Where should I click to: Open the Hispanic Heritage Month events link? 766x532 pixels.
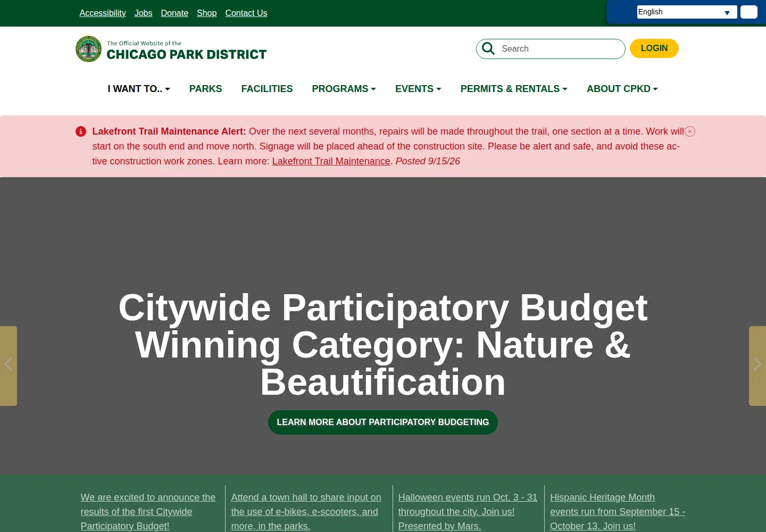point(617,511)
